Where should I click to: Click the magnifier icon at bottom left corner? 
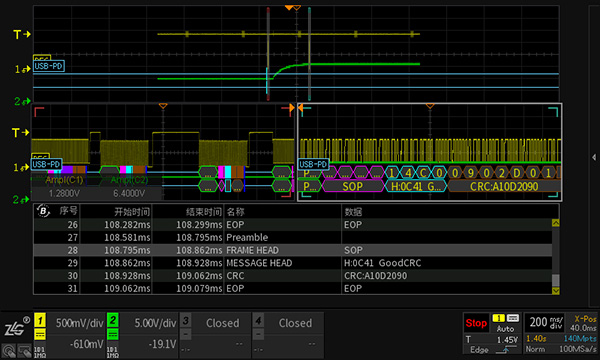8,350
